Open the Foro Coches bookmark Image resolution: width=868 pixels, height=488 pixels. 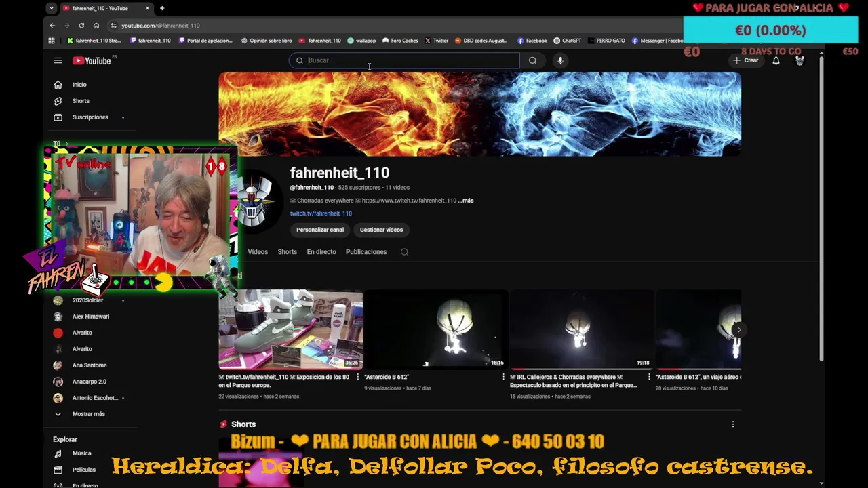coord(400,41)
